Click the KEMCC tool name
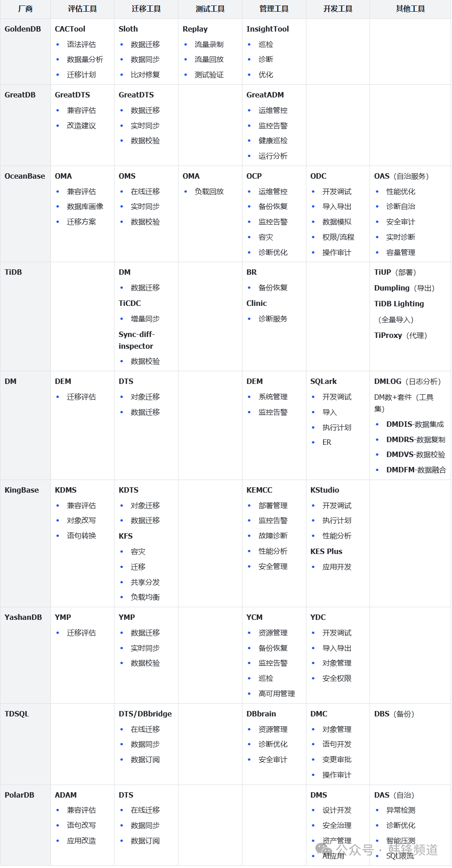452x868 pixels. [260, 490]
